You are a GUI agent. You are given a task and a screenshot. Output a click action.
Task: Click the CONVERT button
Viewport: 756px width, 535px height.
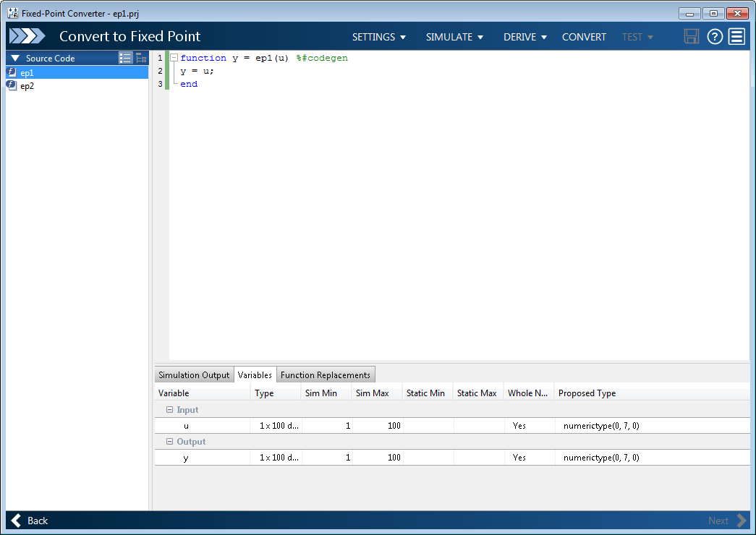coord(584,37)
